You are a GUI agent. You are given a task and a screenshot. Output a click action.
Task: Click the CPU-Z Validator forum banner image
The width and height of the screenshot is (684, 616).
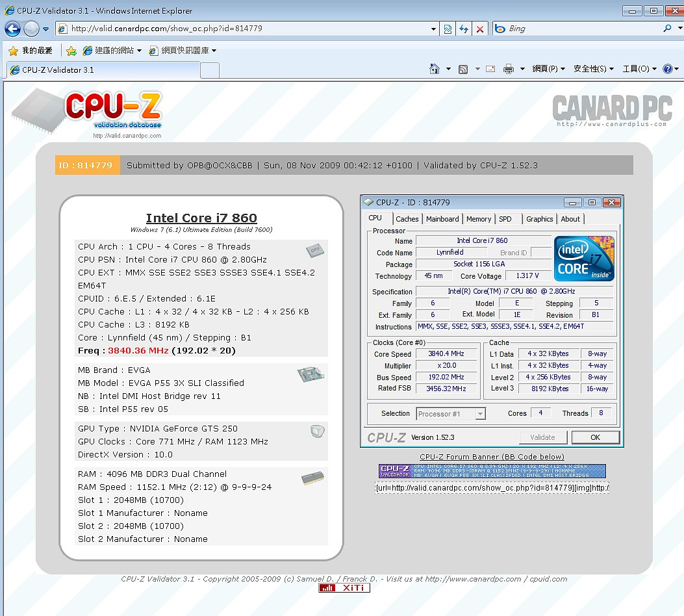(x=492, y=471)
